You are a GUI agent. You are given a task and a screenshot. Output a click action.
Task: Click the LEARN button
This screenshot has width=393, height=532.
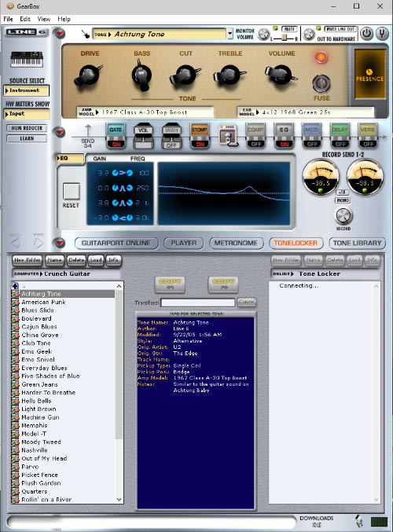coord(27,138)
